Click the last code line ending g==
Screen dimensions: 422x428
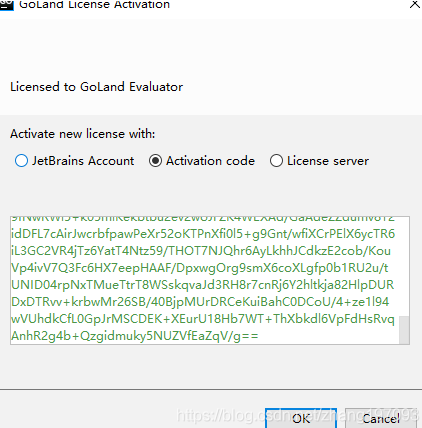pyautogui.click(x=135, y=336)
